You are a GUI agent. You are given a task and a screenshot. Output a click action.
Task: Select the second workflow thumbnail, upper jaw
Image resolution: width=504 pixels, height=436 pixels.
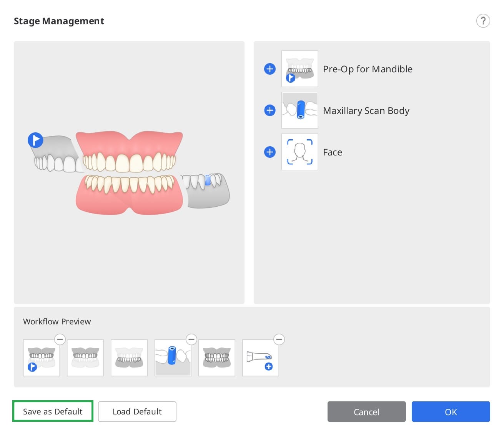(x=85, y=358)
